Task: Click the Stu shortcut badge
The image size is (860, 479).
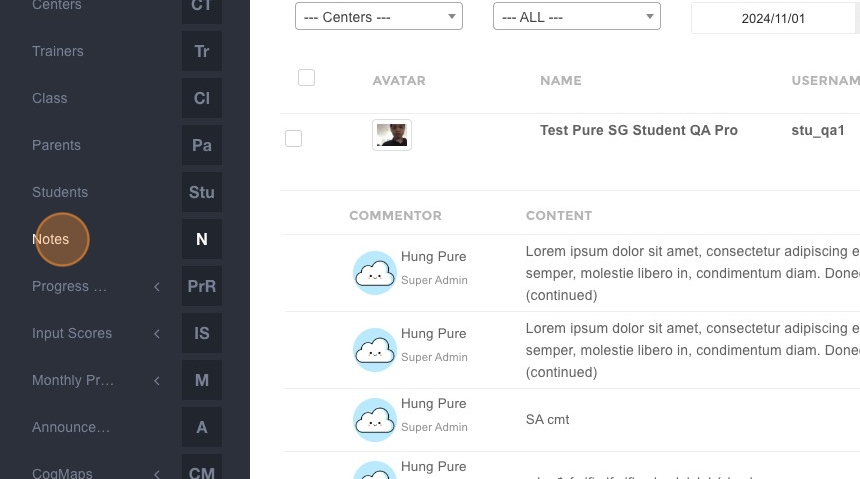Action: (x=202, y=192)
